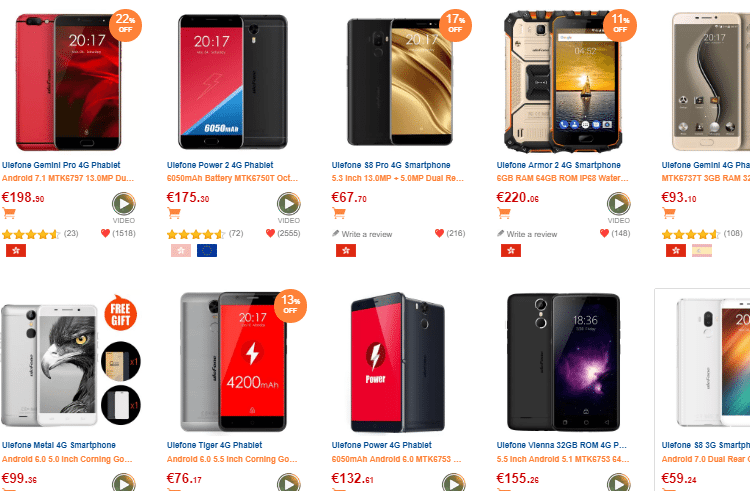Open Ulefone S8 Pro 4G Smartphone link
Screen dimensions: 750x491
[x=391, y=165]
